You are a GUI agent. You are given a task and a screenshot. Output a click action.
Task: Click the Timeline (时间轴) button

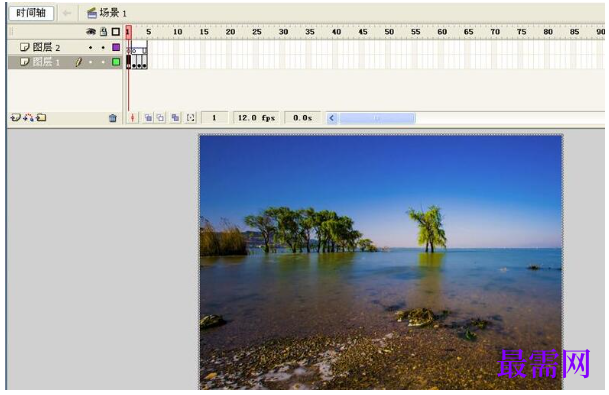31,13
